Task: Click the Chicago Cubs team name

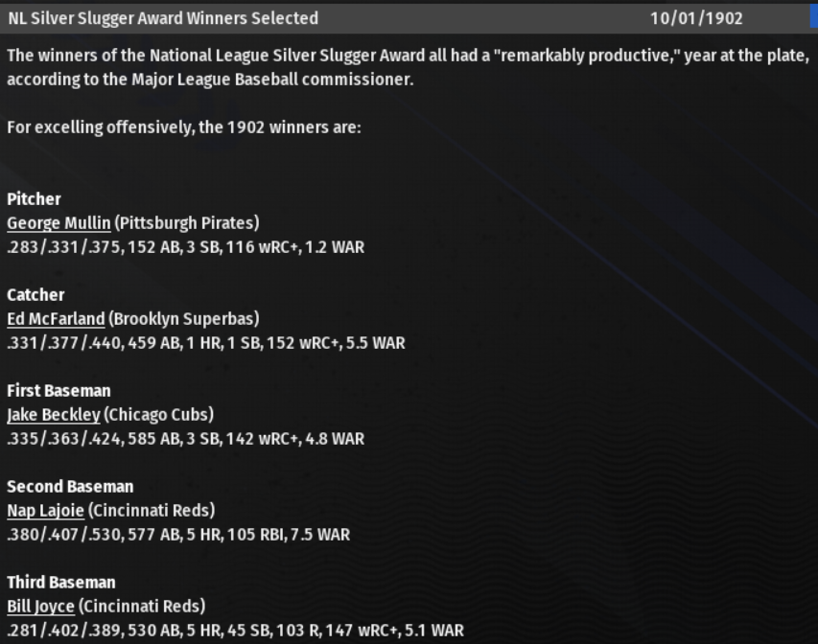Action: (159, 415)
